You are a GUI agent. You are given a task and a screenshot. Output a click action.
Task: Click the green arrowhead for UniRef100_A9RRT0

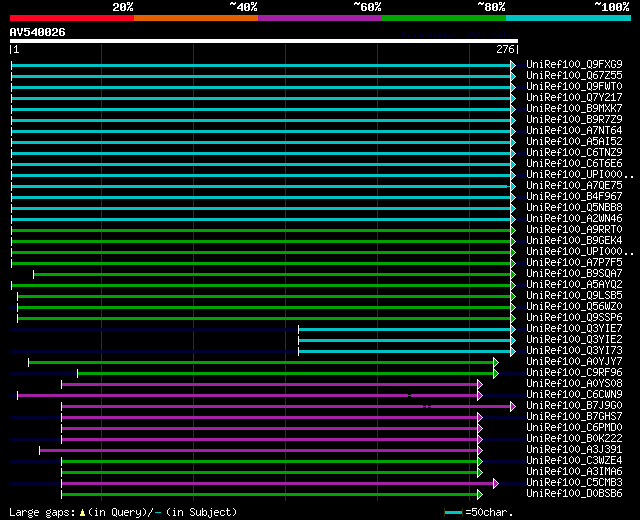[x=513, y=230]
